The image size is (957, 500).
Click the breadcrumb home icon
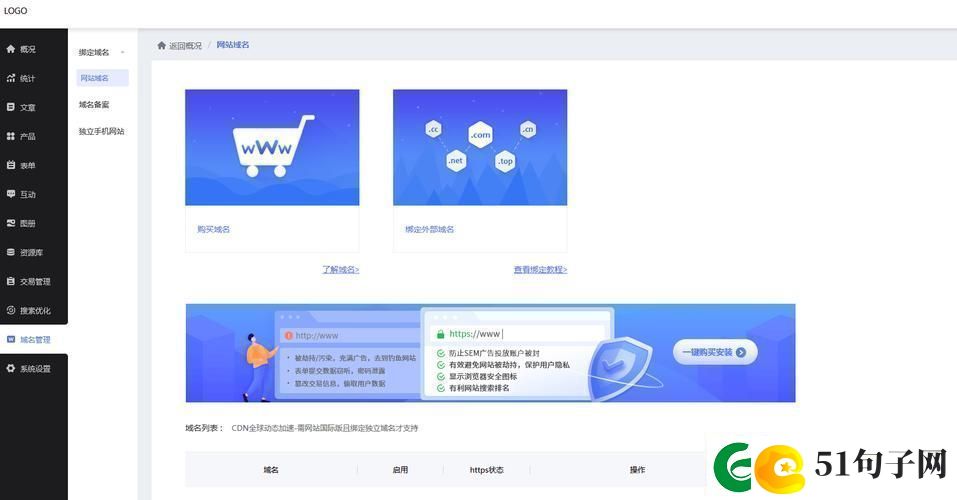pyautogui.click(x=162, y=45)
